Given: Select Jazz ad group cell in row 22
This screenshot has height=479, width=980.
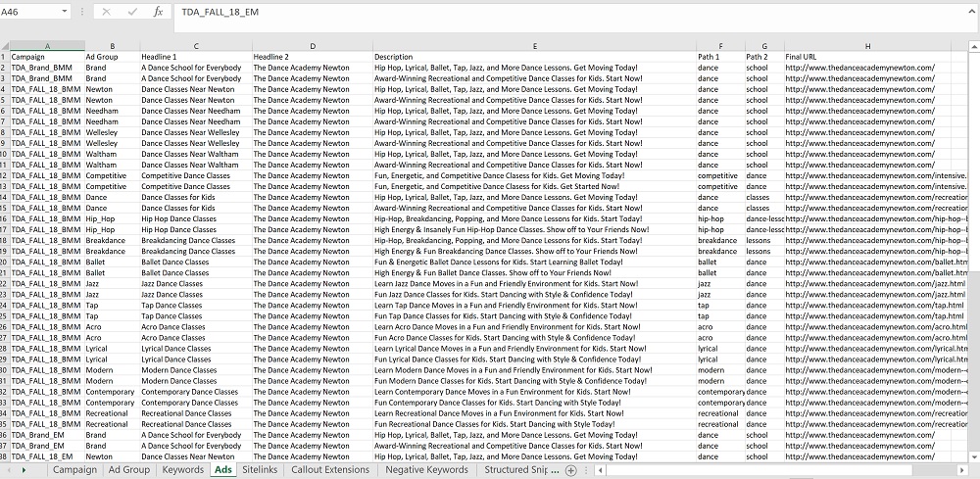Looking at the screenshot, I should click(x=112, y=283).
